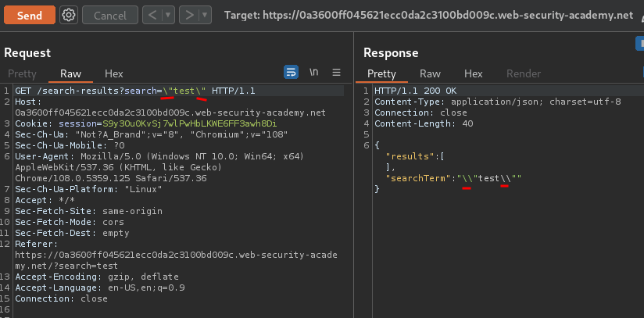Click the Accept-Language header line
Screen dimensions: 644x318
pyautogui.click(x=100, y=288)
